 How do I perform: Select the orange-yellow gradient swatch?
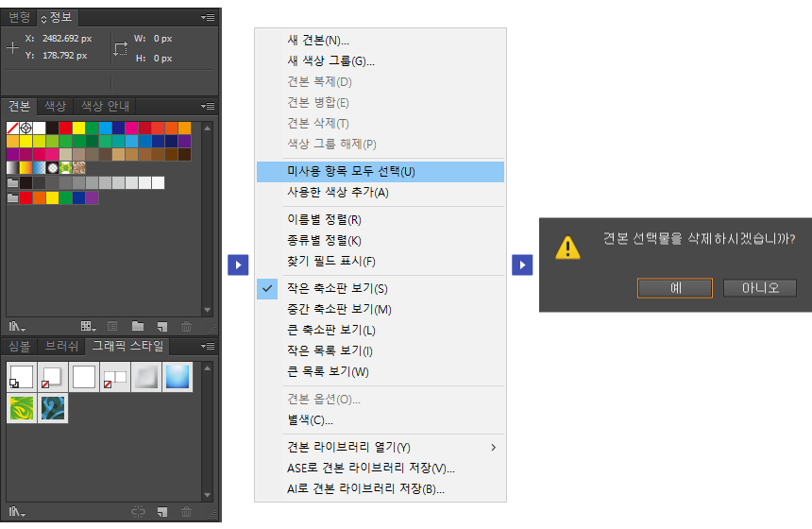25,168
